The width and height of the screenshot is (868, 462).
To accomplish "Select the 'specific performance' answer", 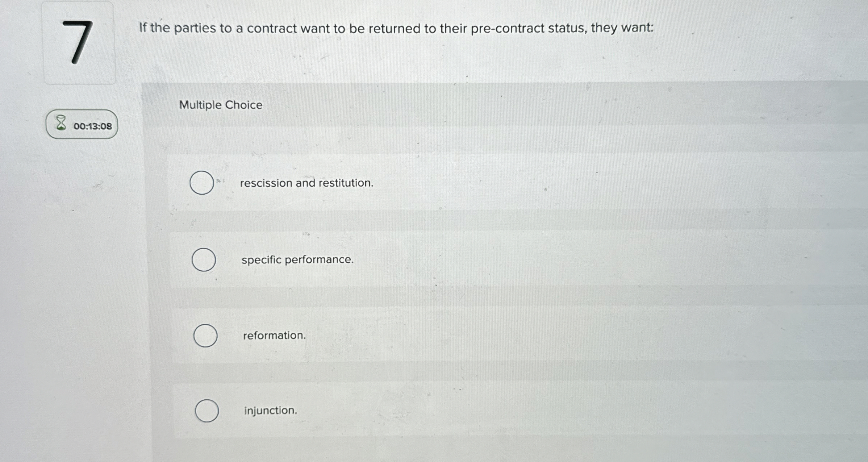I will click(x=204, y=260).
